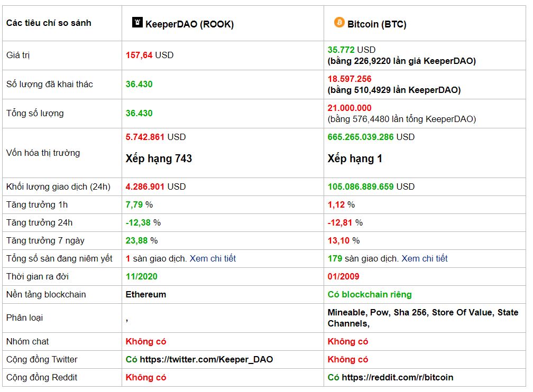This screenshot has height=392, width=533.
Task: Click Bitcoin total supply 21.000.000
Action: point(349,108)
